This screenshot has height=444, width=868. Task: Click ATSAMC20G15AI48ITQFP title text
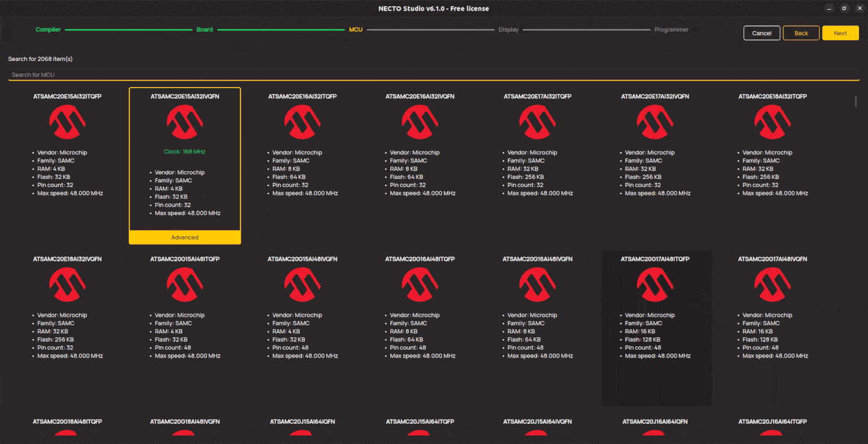pyautogui.click(x=185, y=259)
